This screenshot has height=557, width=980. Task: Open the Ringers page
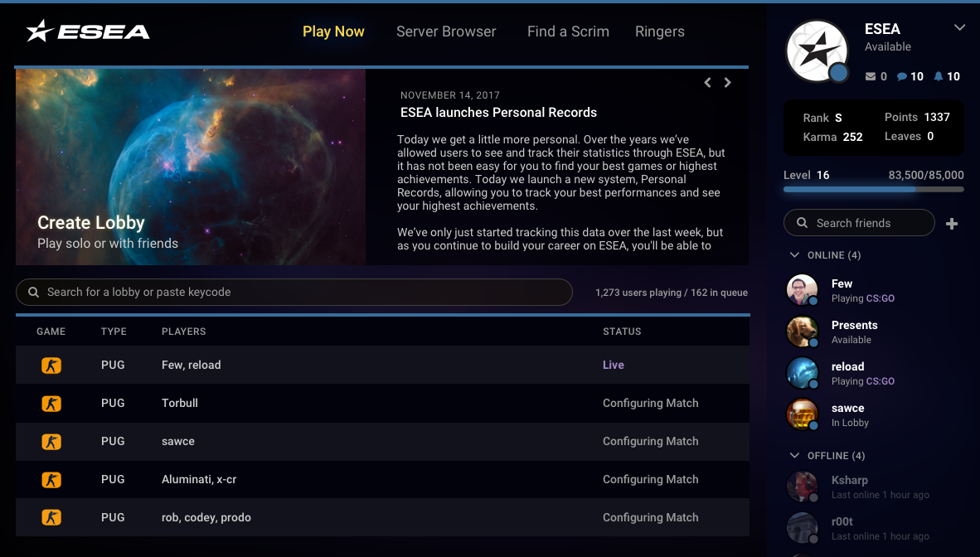tap(659, 31)
